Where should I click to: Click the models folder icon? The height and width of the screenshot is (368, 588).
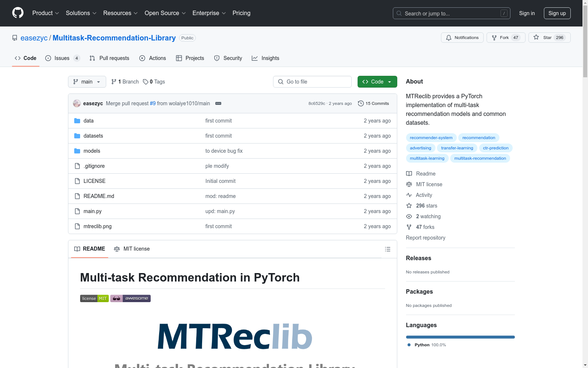[x=77, y=151]
